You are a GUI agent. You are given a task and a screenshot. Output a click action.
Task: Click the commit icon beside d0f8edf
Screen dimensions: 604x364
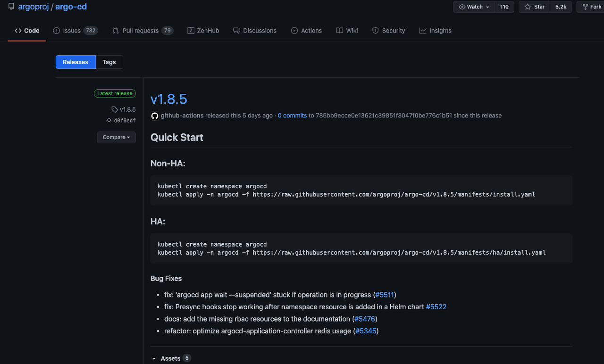pyautogui.click(x=109, y=121)
